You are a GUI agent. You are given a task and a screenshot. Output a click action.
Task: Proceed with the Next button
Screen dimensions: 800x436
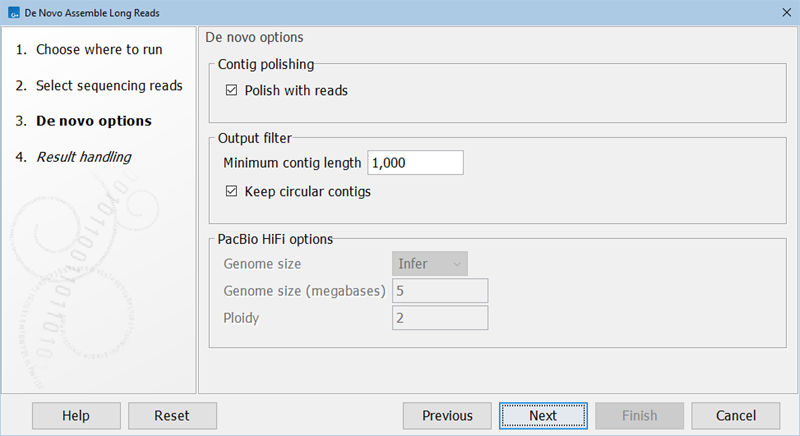click(x=543, y=416)
